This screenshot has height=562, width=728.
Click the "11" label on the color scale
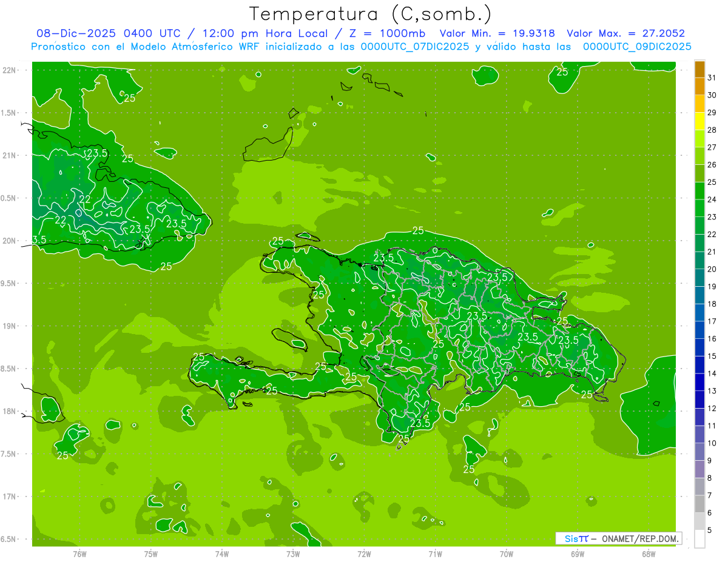[x=712, y=426]
